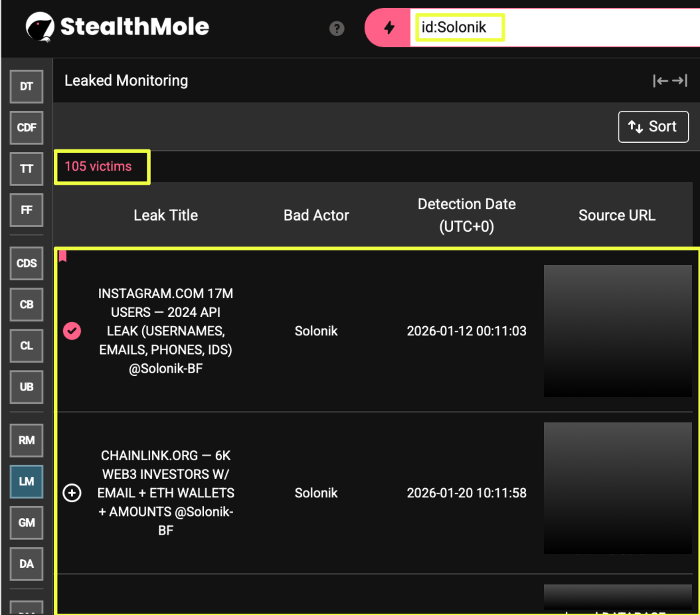Click the DT sidebar icon

[27, 87]
